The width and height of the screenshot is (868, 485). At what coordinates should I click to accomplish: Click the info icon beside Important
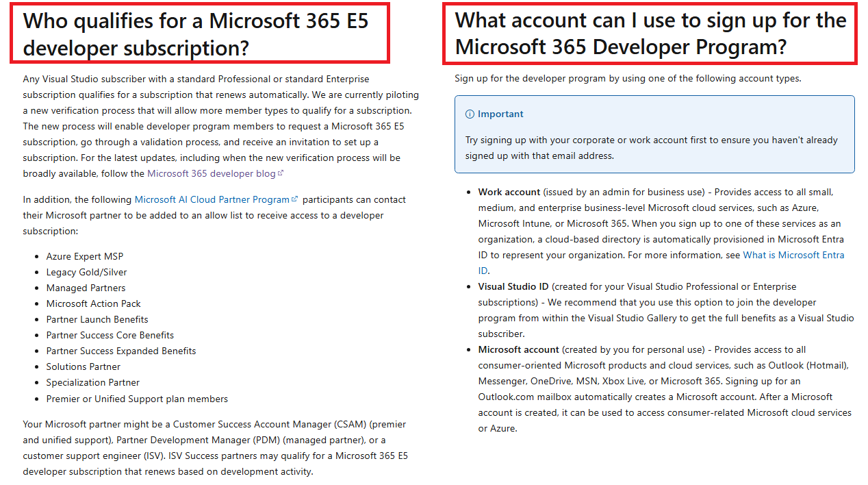coord(470,114)
